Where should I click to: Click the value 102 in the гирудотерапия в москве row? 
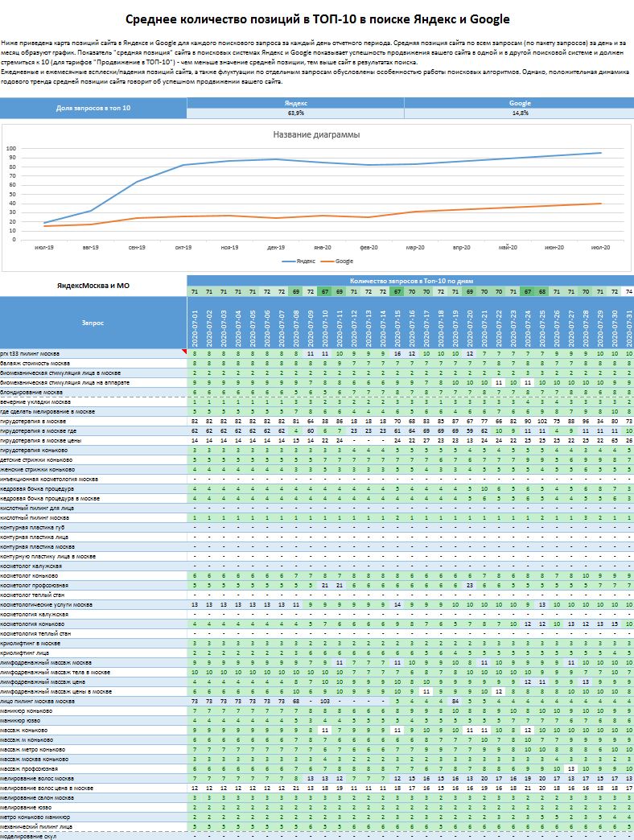click(542, 421)
